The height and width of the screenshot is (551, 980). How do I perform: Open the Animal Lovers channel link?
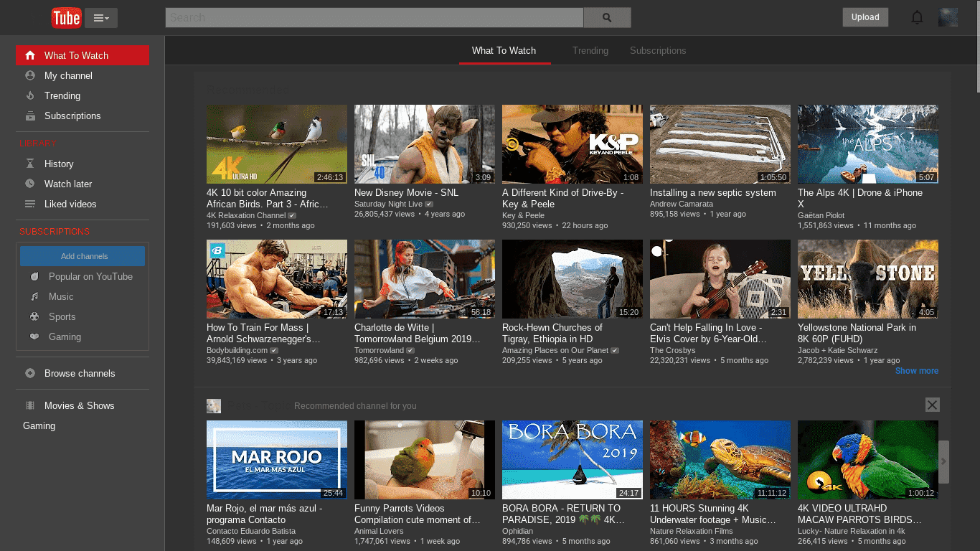point(379,531)
